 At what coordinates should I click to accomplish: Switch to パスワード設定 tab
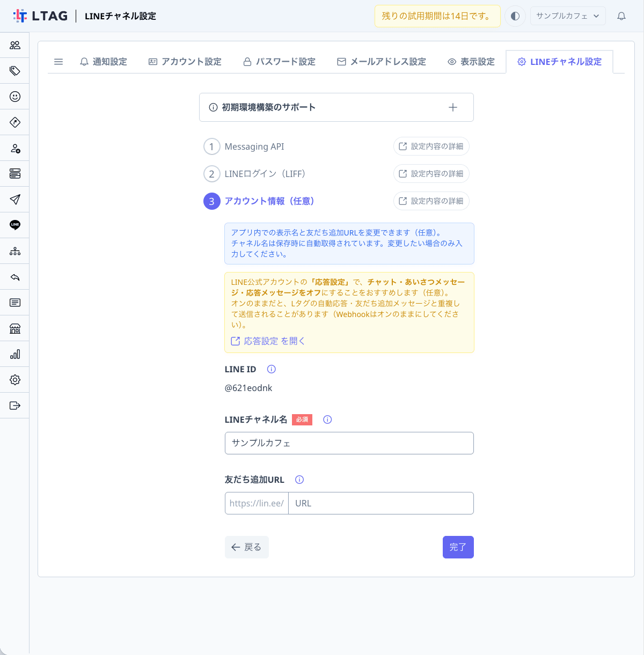pos(280,62)
